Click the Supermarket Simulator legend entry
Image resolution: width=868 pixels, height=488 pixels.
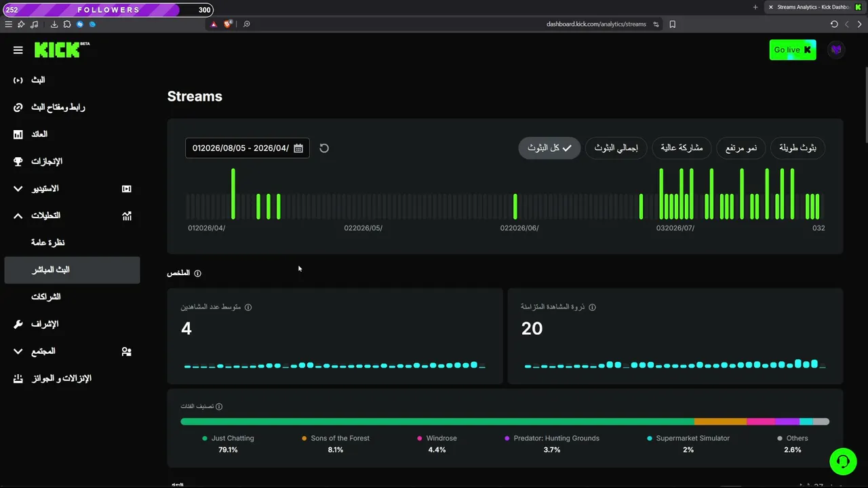(x=688, y=444)
